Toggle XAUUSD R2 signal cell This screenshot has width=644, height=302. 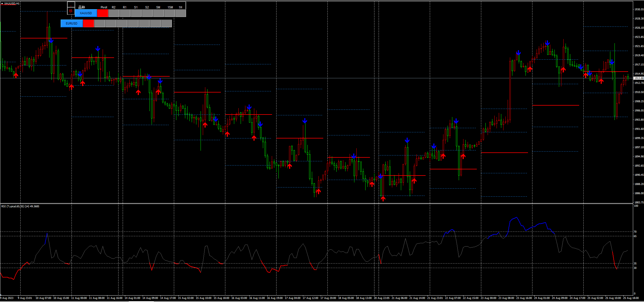113,13
